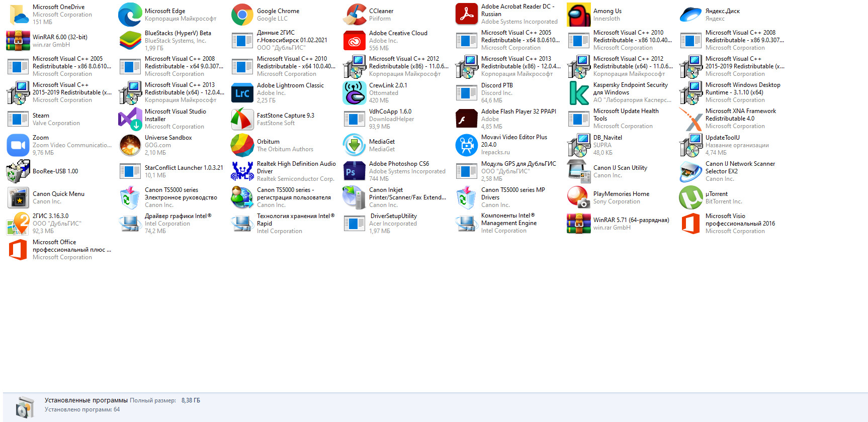This screenshot has width=868, height=422.
Task: Click the Microsoft Edge icon
Action: [x=130, y=15]
